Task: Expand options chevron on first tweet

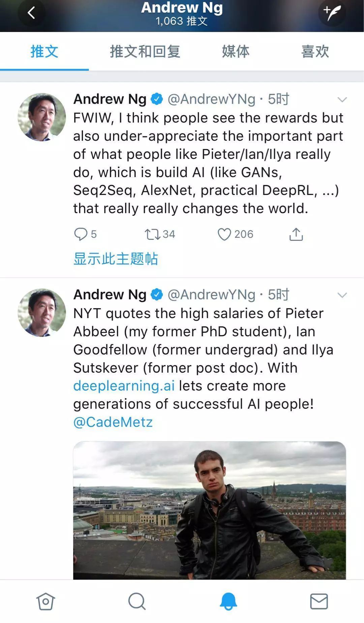Action: pos(342,100)
